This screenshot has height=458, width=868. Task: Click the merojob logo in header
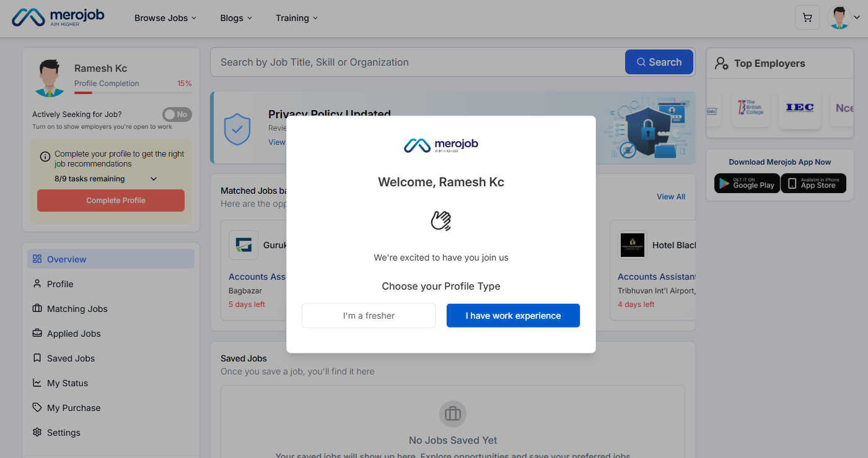point(58,18)
